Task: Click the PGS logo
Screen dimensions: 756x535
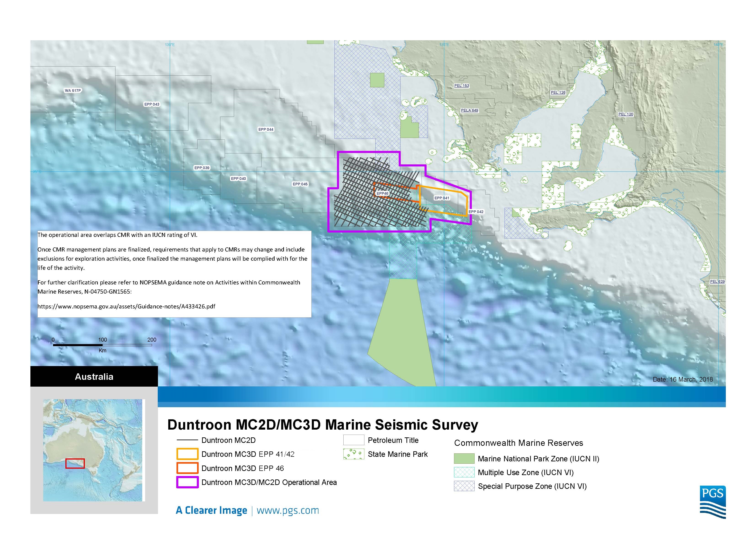Action: click(x=713, y=502)
